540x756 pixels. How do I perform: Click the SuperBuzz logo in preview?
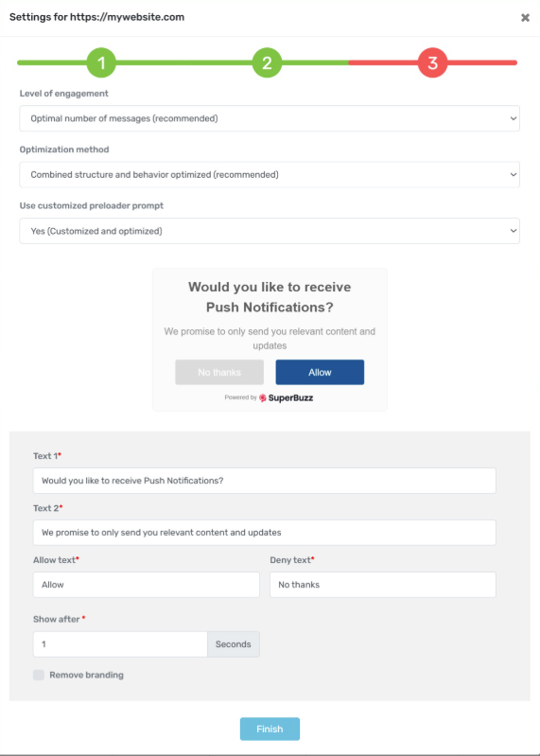(287, 397)
